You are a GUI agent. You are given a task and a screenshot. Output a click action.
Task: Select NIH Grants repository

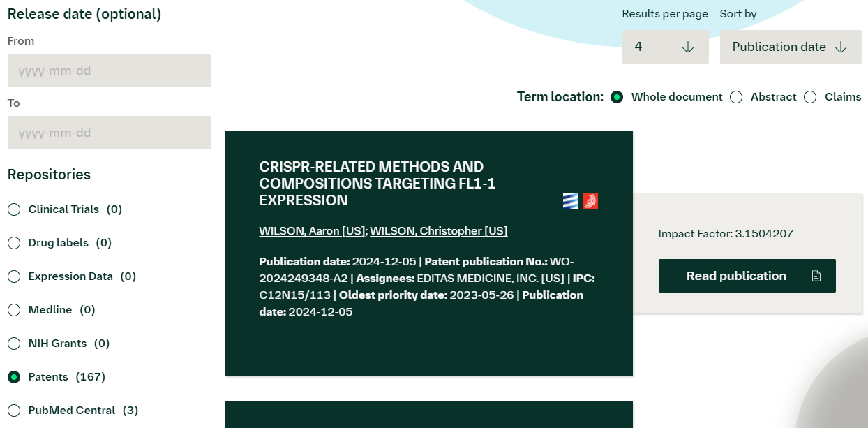pos(14,344)
